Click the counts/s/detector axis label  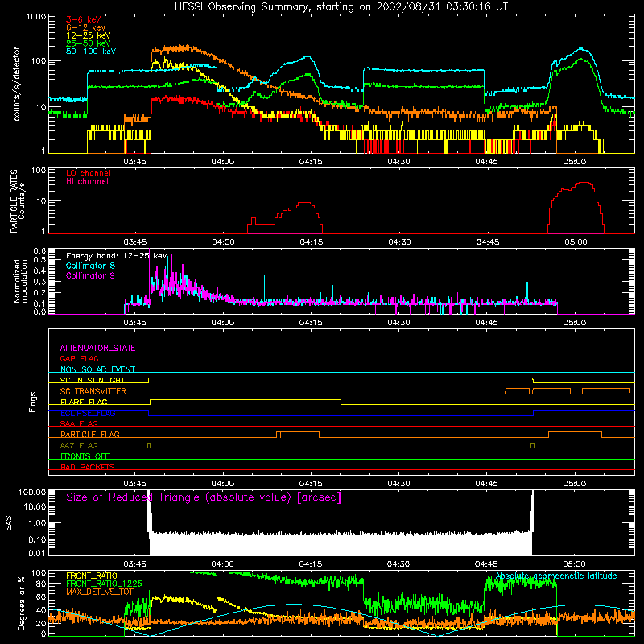17,84
